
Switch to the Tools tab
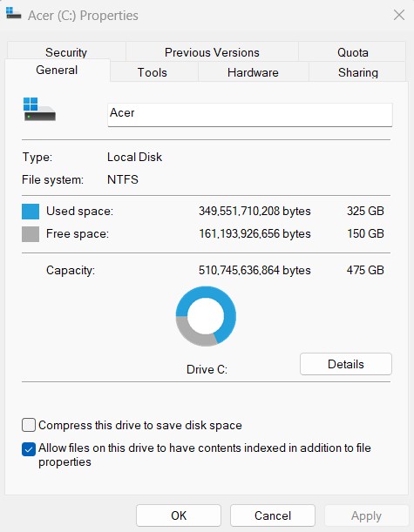[x=153, y=72]
